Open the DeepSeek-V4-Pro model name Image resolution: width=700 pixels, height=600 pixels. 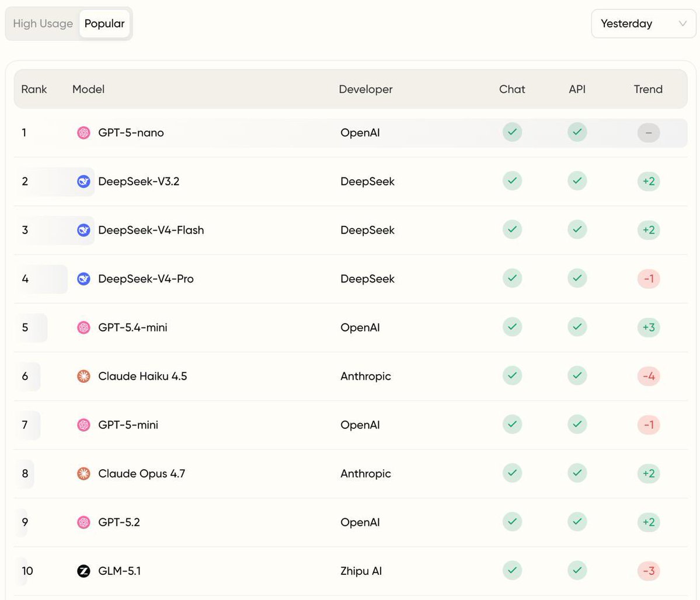point(146,278)
